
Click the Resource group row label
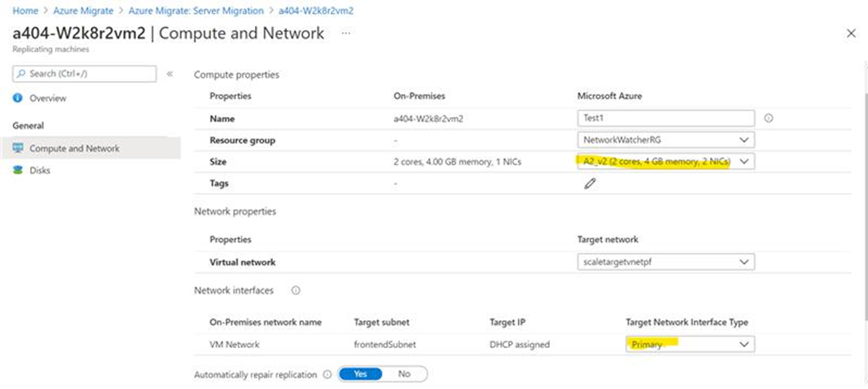[x=242, y=140]
